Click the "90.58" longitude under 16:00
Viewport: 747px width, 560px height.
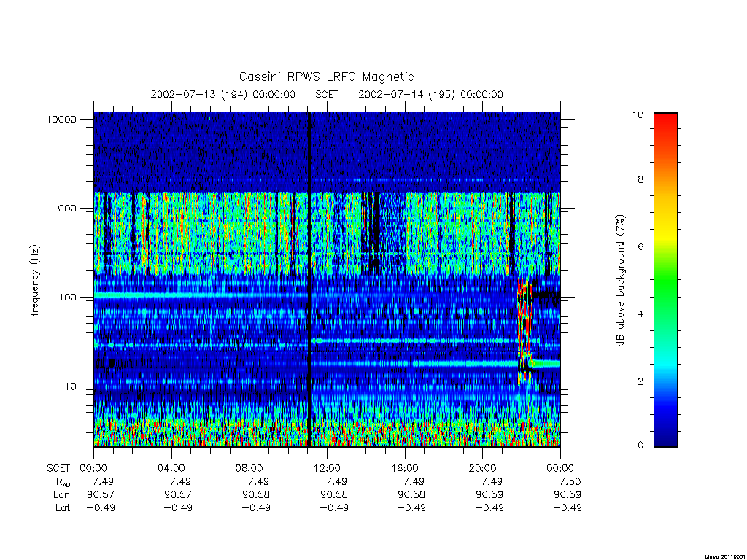point(411,495)
